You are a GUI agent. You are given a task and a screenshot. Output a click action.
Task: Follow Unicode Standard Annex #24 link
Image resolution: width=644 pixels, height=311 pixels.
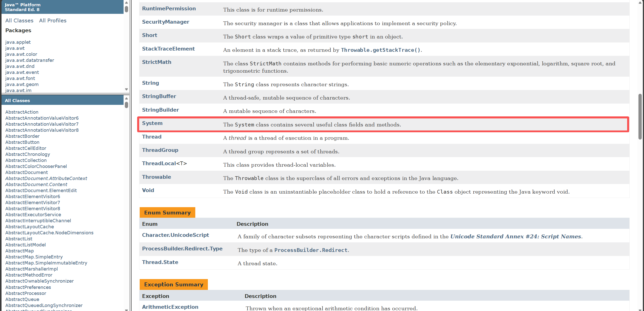[x=516, y=237]
